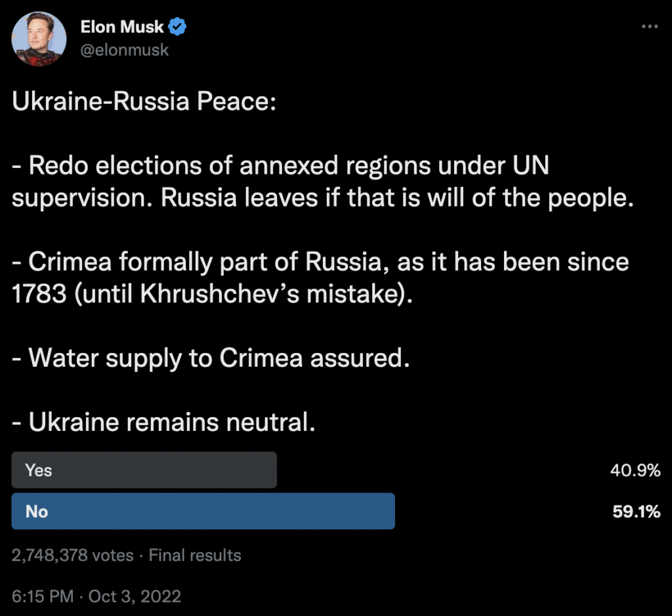Open the Elon Musk display name link
The image size is (672, 616).
tap(123, 27)
